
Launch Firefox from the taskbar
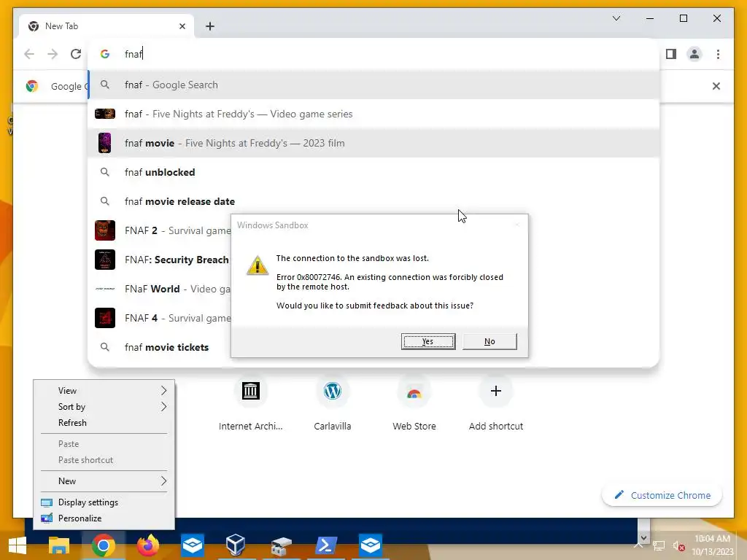point(148,545)
